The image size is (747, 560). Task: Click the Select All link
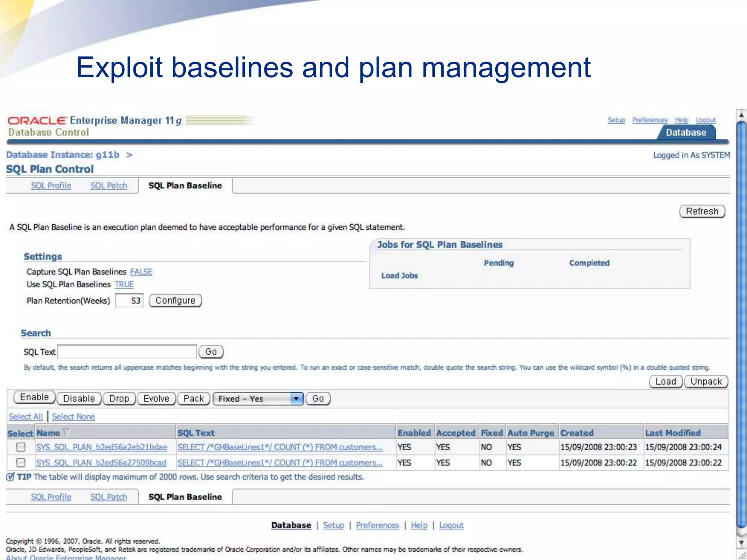[x=26, y=417]
